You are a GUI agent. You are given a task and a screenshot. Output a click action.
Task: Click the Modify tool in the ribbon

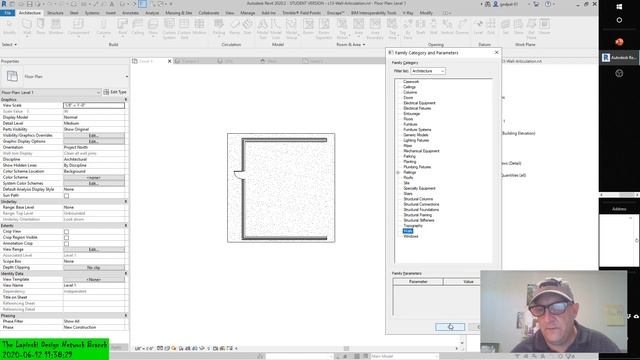10,27
